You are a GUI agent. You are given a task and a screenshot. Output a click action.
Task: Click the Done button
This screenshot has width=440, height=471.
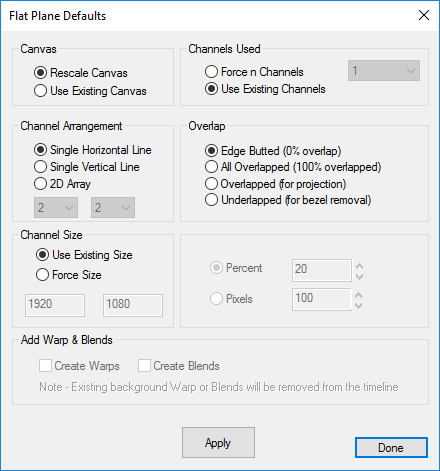391,447
